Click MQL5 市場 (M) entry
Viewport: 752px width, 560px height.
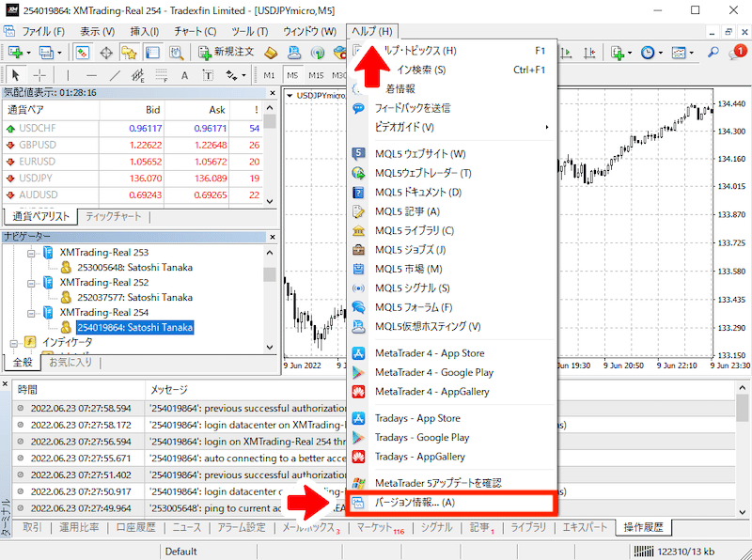[451, 269]
